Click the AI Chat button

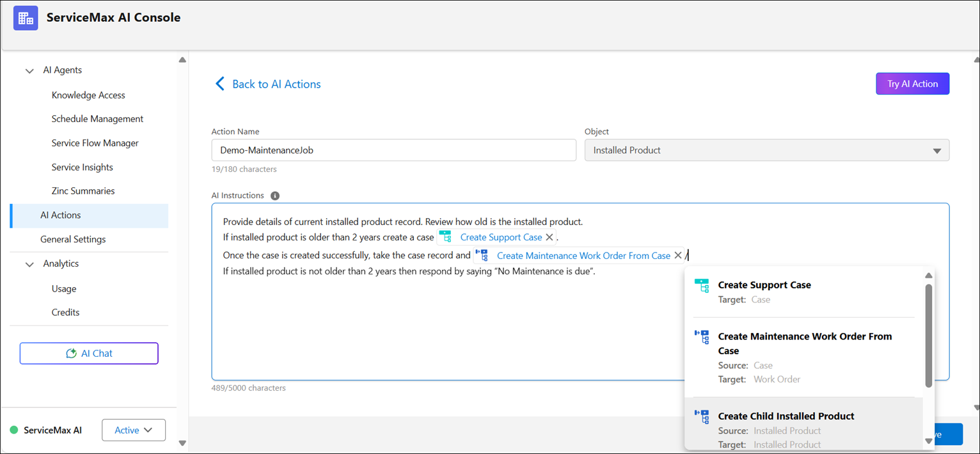coord(89,354)
